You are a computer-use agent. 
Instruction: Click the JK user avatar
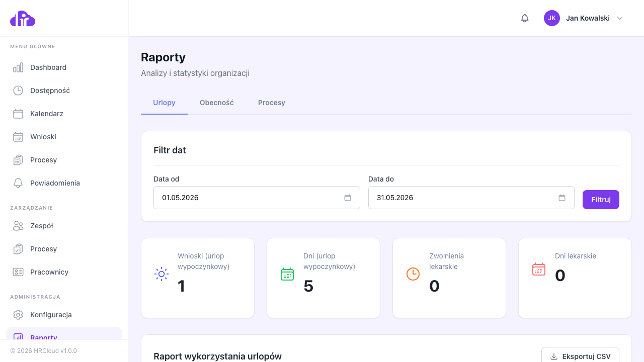[x=552, y=18]
